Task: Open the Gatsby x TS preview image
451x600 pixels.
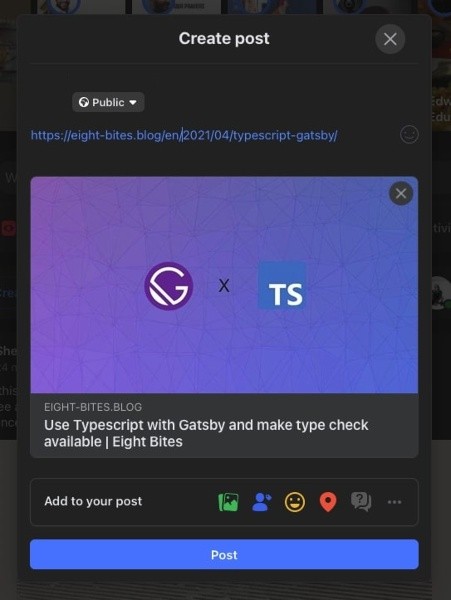Action: 224,285
